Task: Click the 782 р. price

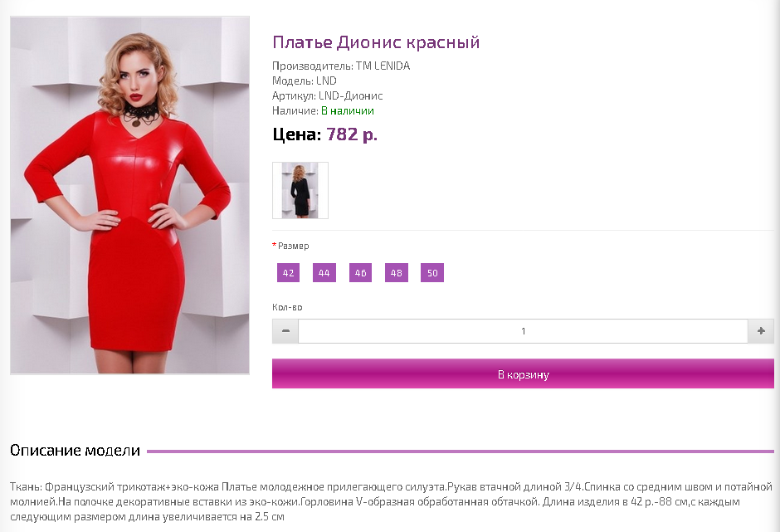Action: [x=352, y=134]
